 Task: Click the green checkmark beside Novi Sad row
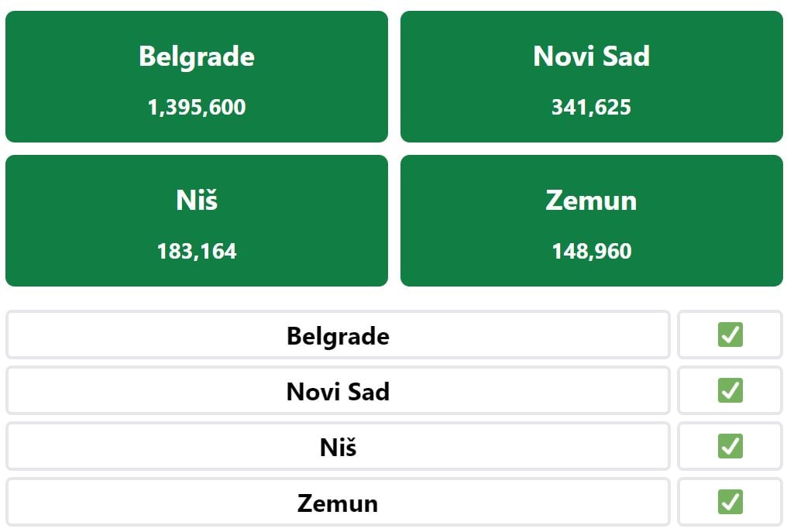[x=730, y=390]
